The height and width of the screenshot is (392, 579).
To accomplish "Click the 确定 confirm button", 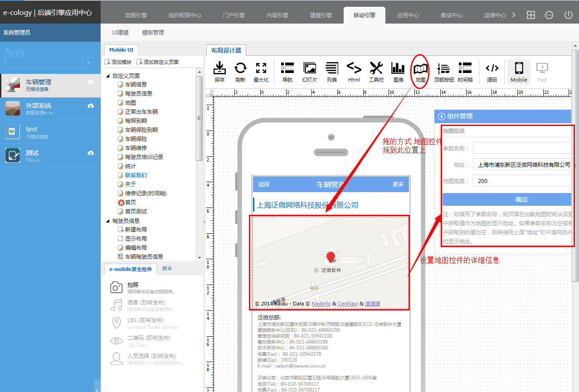I will 507,199.
